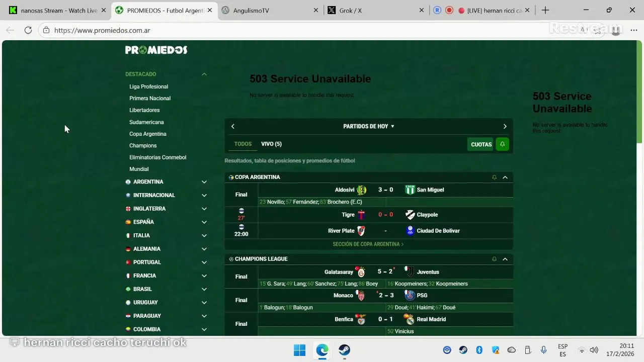Screen dimensions: 644x362
Task: Click Steam icon in center taskbar
Action: tap(344, 350)
